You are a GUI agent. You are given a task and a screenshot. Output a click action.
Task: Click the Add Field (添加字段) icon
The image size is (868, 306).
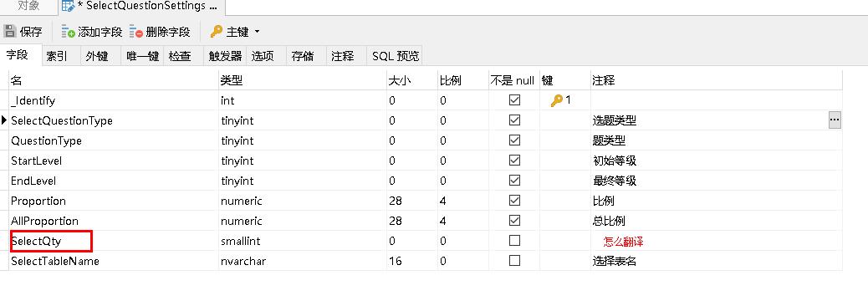pyautogui.click(x=68, y=32)
